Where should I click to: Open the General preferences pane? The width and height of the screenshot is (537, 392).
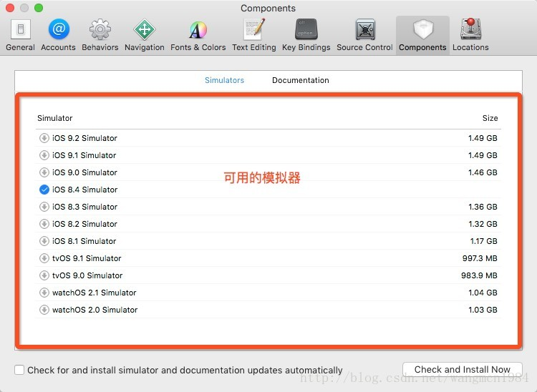click(x=20, y=35)
